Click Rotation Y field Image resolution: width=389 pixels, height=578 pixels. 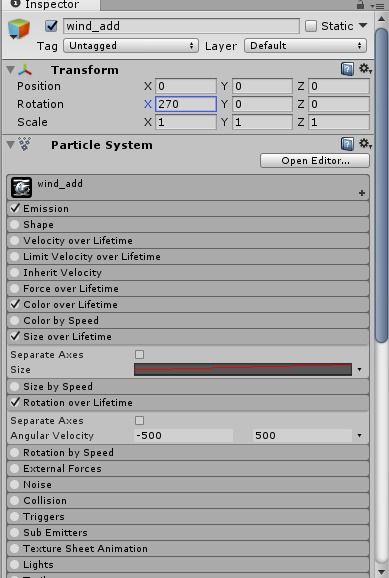[x=262, y=104]
